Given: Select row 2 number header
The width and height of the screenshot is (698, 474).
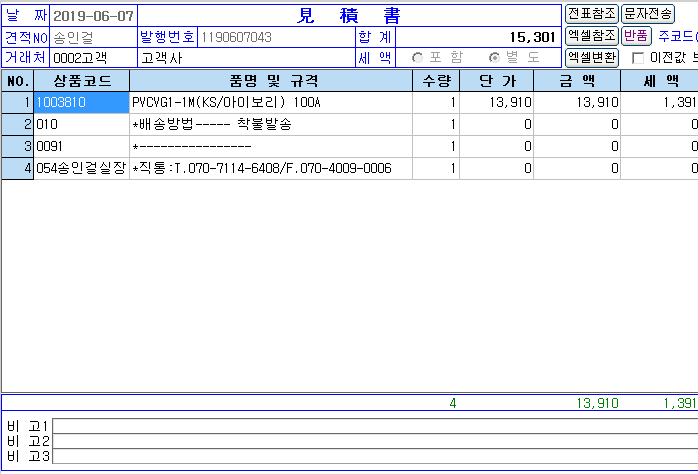Looking at the screenshot, I should (17, 125).
